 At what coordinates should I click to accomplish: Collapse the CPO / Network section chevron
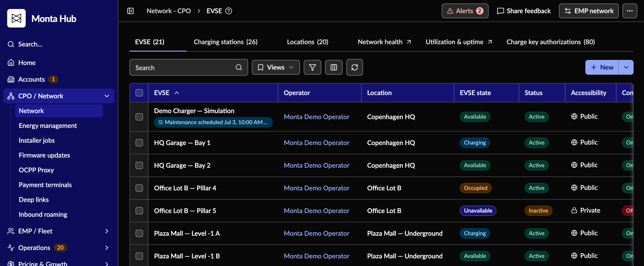pyautogui.click(x=107, y=96)
